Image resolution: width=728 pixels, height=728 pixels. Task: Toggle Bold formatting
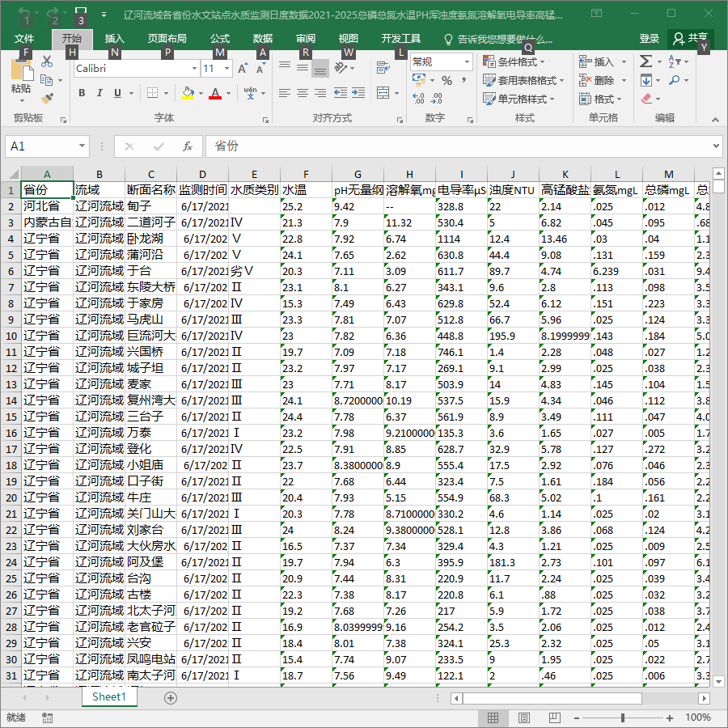coord(82,93)
